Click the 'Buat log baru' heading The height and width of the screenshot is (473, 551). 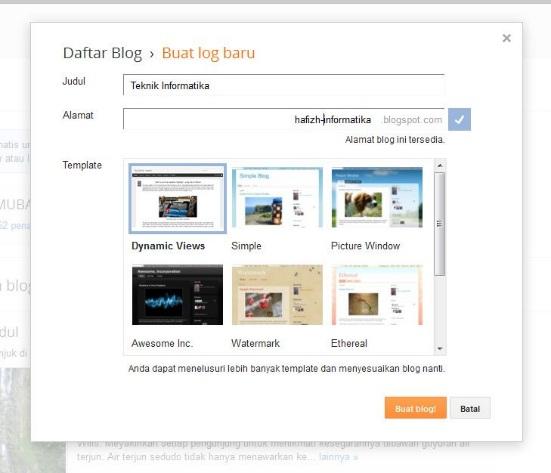208,53
